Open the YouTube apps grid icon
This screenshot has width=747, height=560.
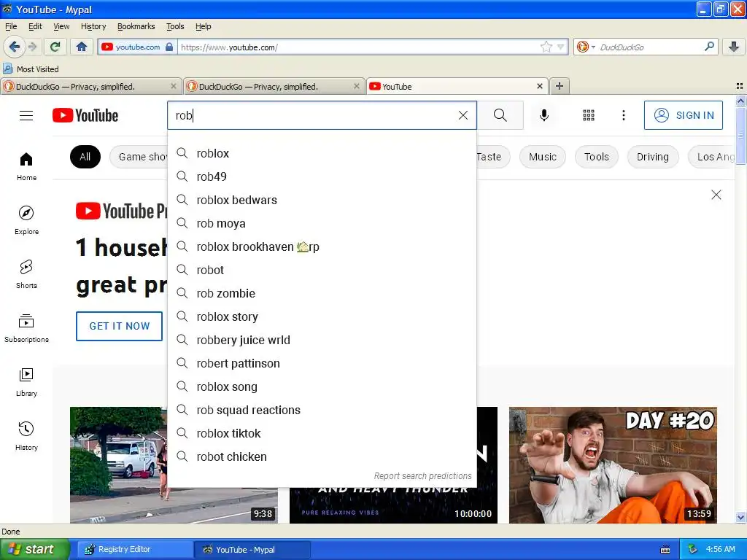tap(589, 115)
